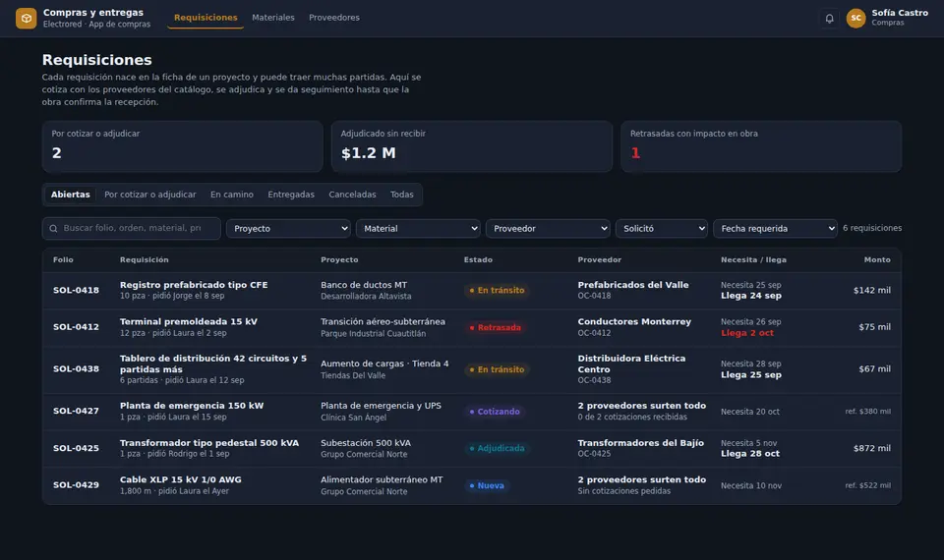Click En tránsito badge on SOL-0438 row

tap(497, 369)
